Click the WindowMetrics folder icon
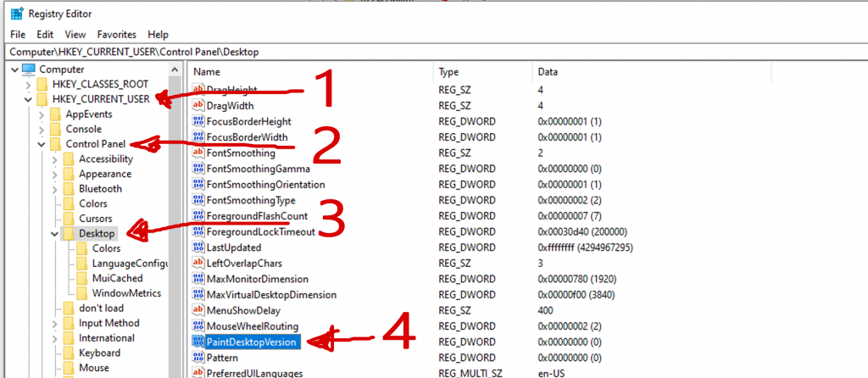This screenshot has width=868, height=378. (x=82, y=292)
